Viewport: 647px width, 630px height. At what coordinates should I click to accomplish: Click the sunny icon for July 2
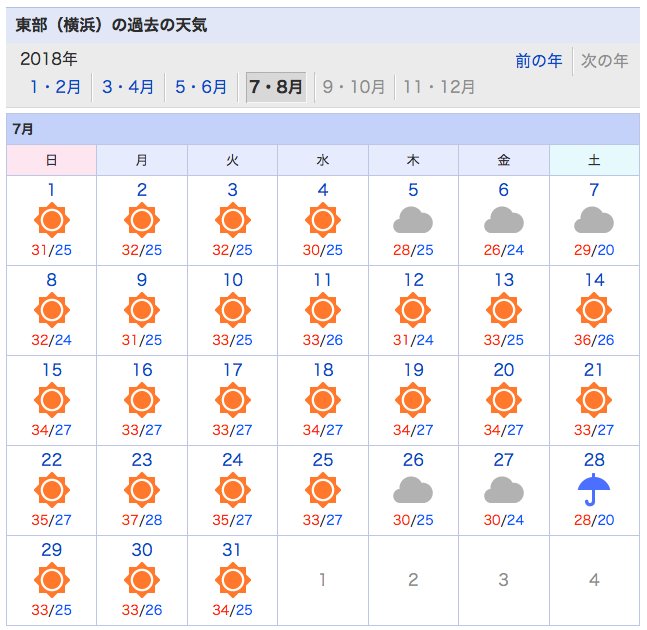coord(142,220)
